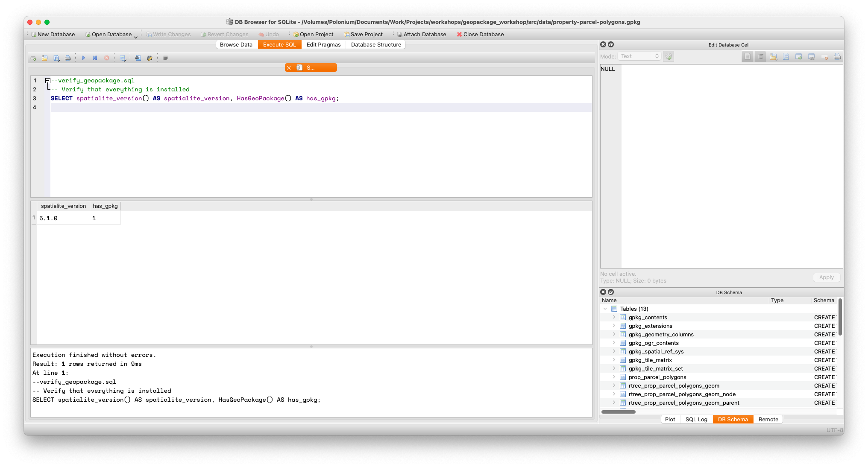
Task: Collapse the Tables (13) node
Action: [605, 309]
